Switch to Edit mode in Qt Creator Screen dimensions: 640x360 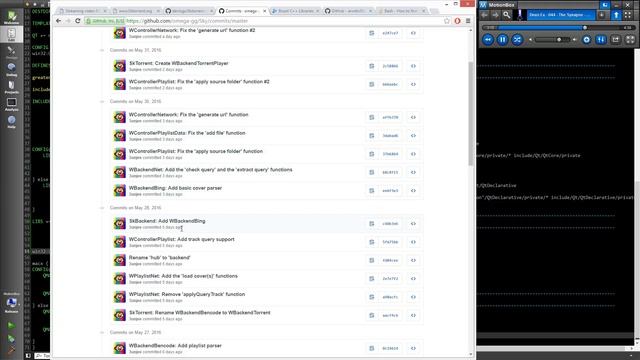click(11, 35)
